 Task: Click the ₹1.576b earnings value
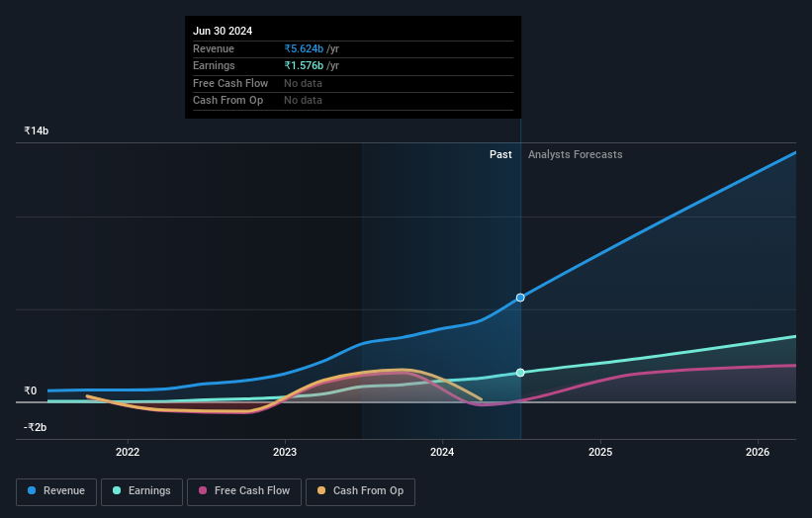(x=304, y=65)
